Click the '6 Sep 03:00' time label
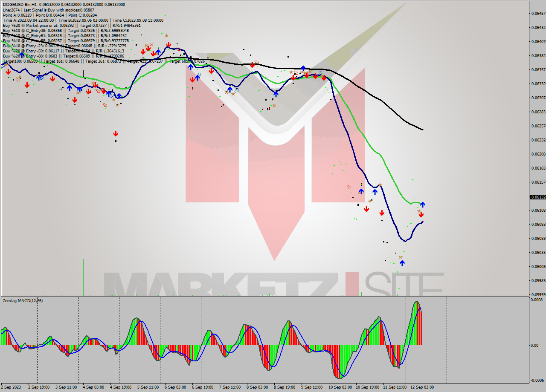The height and width of the screenshot is (392, 546). (x=175, y=387)
